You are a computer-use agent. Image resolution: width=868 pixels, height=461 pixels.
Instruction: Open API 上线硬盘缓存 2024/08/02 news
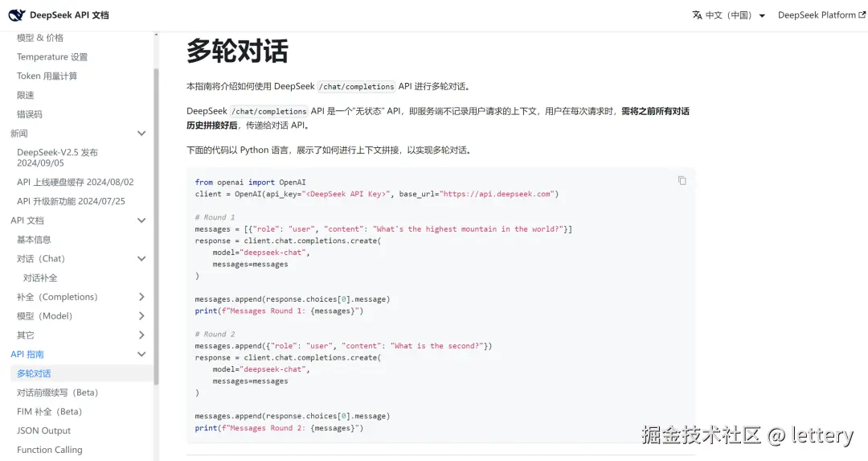76,183
